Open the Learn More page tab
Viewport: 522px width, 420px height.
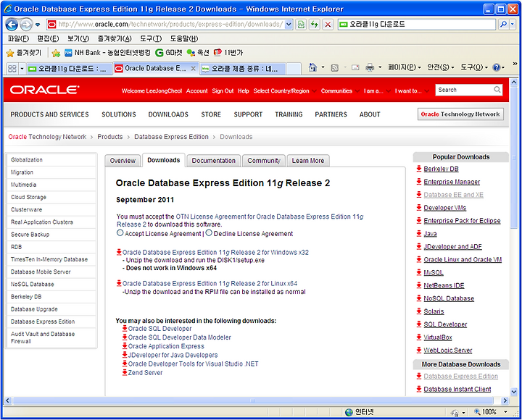click(x=308, y=161)
